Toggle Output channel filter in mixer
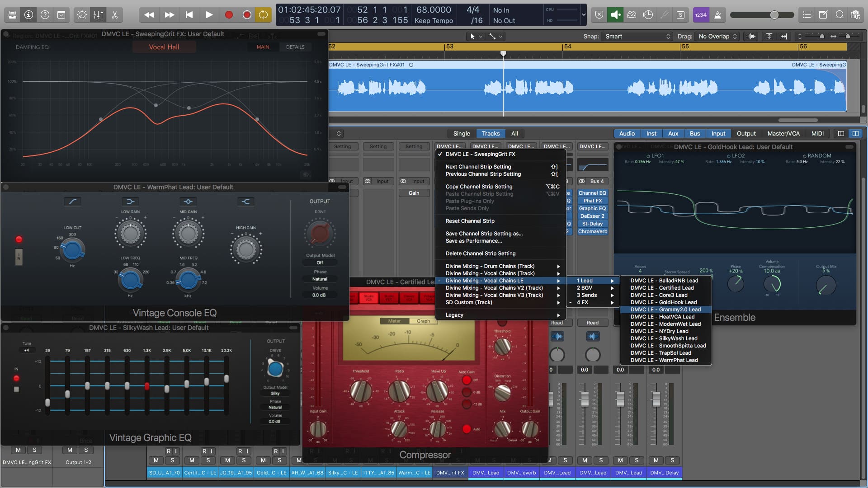 pos(746,134)
